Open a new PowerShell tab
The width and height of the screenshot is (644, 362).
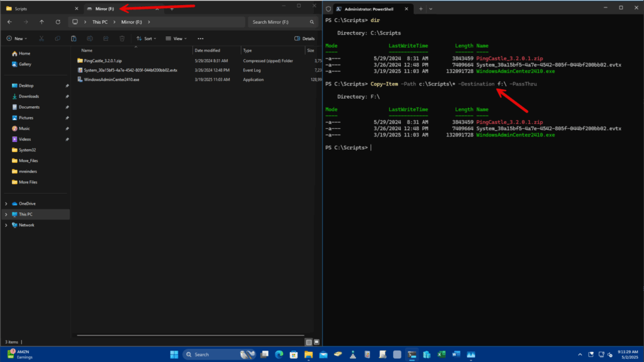pyautogui.click(x=421, y=9)
